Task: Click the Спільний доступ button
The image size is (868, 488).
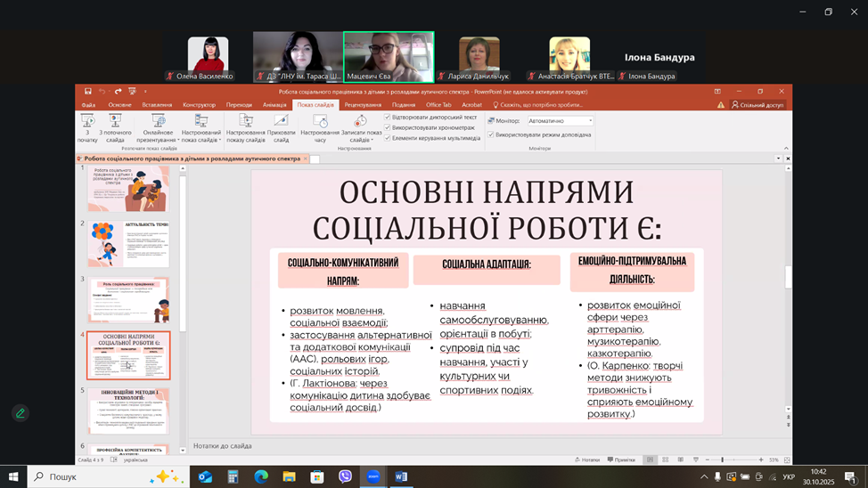Action: [757, 104]
